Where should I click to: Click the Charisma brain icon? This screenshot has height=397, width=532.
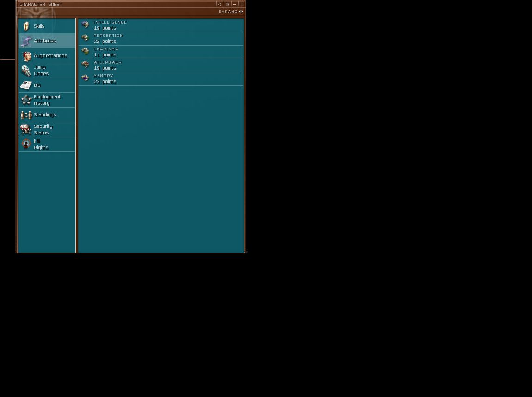coord(85,51)
